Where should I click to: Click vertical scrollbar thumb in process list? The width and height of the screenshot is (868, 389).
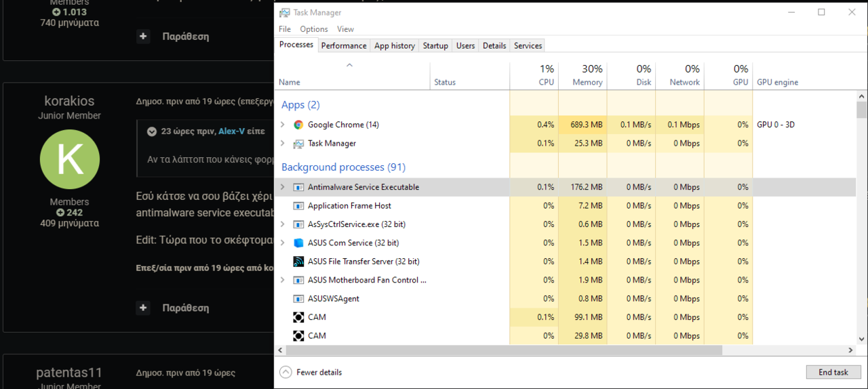click(861, 110)
